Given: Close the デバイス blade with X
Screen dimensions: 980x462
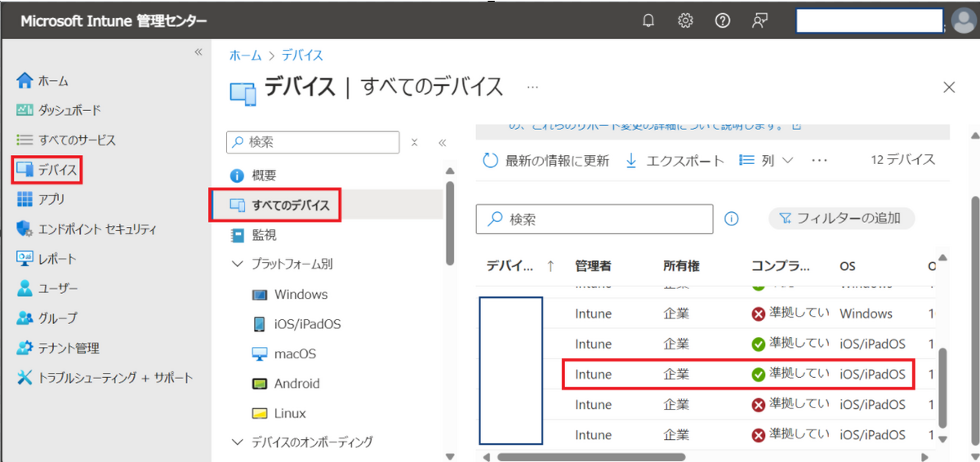Looking at the screenshot, I should pos(949,87).
